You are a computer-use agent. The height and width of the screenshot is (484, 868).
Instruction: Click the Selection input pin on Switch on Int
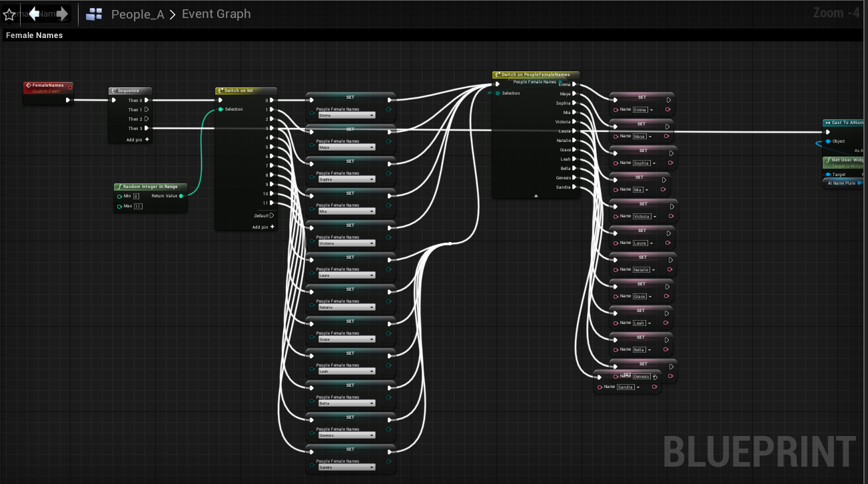tap(220, 109)
